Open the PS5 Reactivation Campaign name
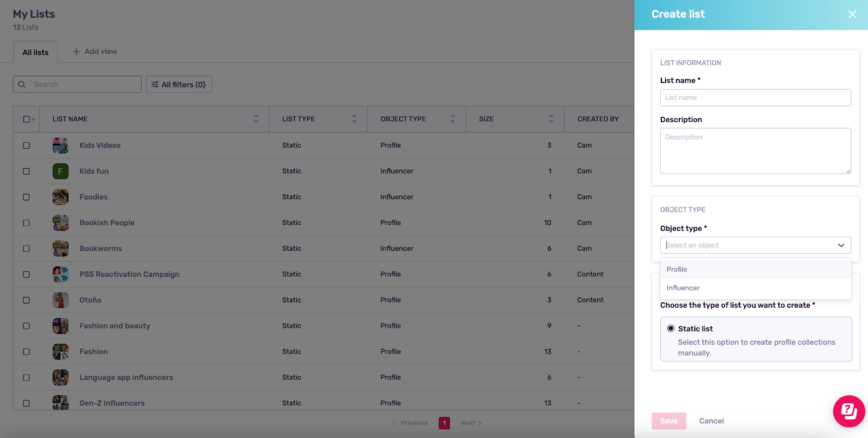 coord(129,275)
